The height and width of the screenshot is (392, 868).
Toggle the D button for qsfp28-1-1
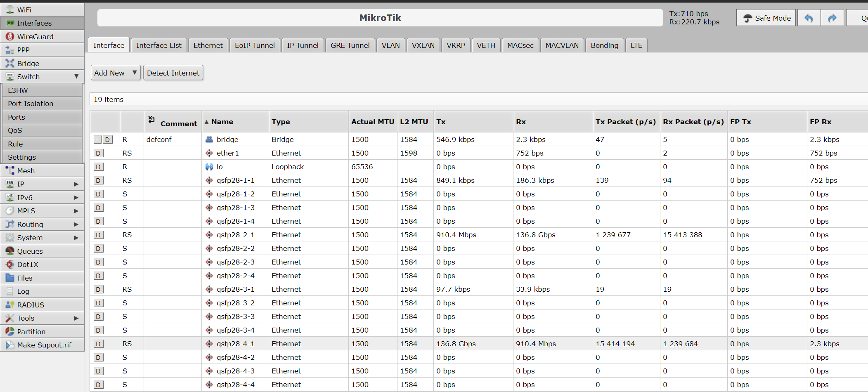98,180
